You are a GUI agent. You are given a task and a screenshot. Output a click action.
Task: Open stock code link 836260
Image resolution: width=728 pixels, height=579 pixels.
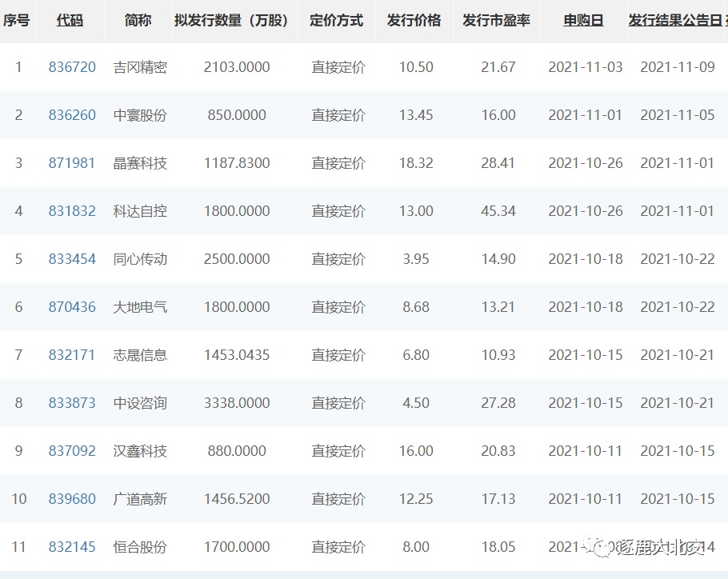72,115
